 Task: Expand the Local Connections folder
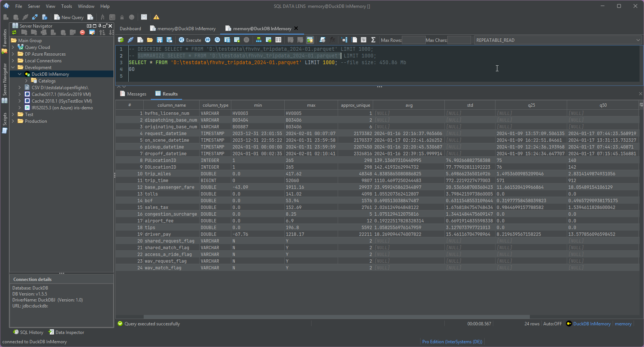point(13,61)
